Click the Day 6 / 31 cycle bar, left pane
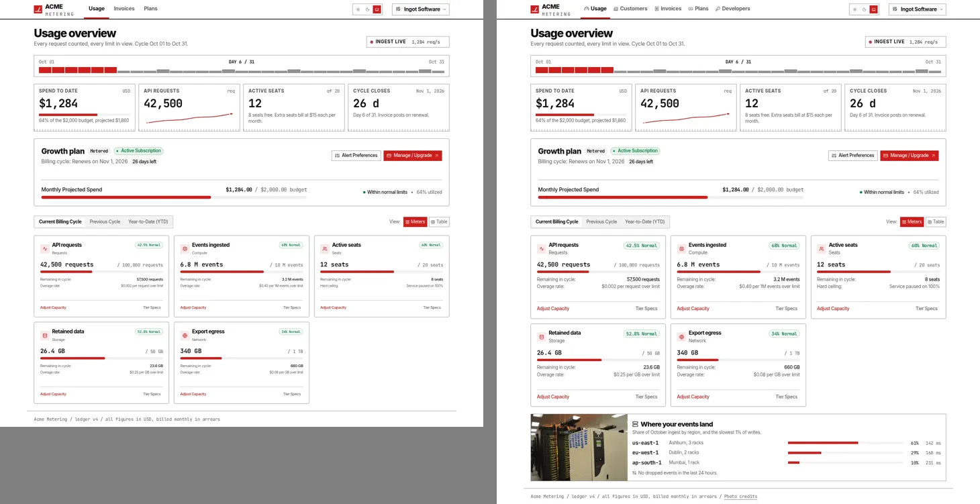980x504 pixels. point(242,66)
